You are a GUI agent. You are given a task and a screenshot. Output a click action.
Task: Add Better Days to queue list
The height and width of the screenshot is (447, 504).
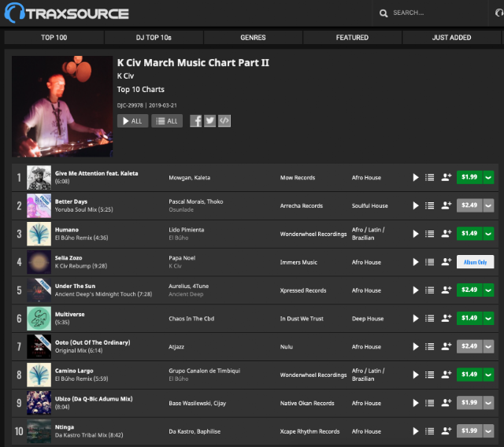click(430, 206)
